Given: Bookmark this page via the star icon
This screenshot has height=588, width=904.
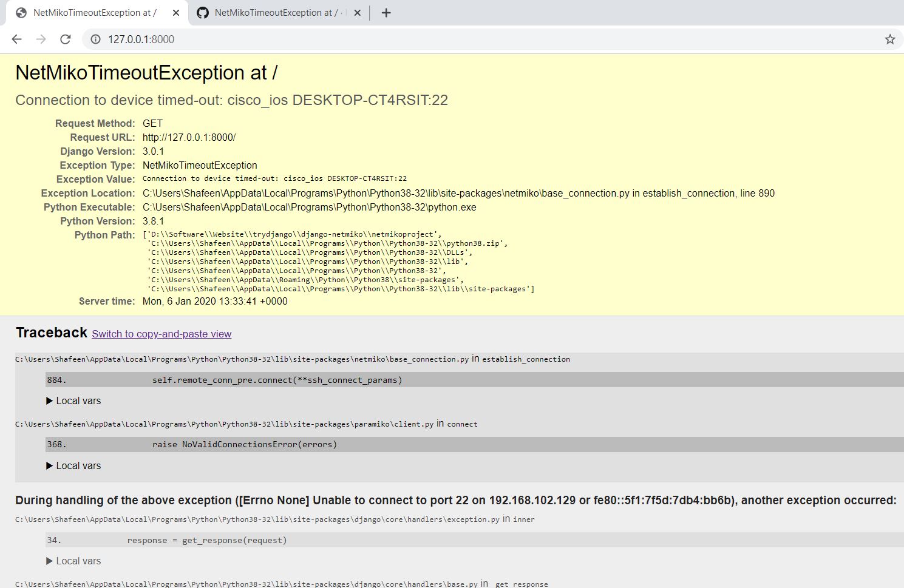Looking at the screenshot, I should pos(889,39).
